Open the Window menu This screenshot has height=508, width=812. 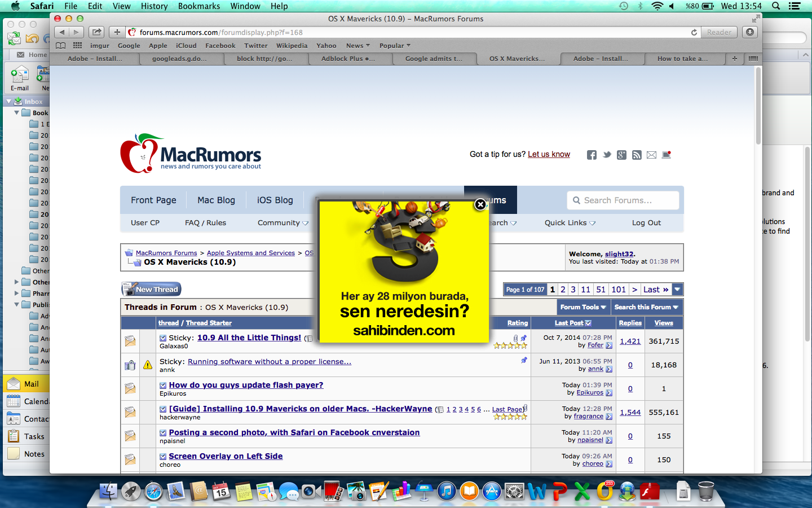(245, 6)
